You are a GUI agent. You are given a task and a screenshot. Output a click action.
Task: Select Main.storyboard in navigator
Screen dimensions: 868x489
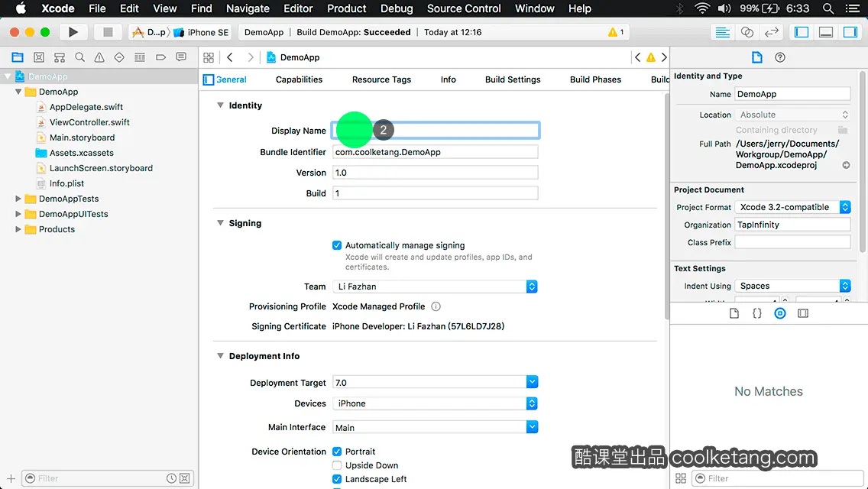[x=82, y=138]
